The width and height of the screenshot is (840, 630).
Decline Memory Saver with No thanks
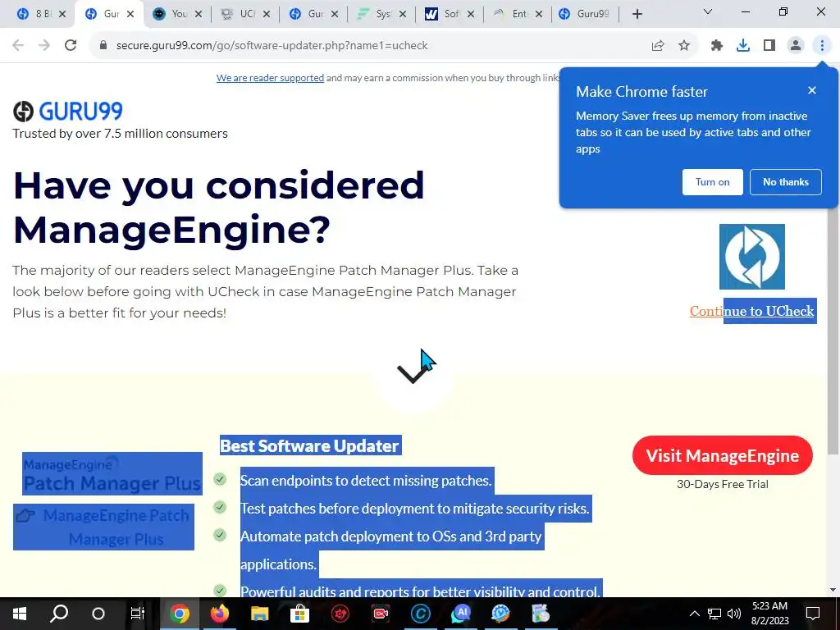coord(785,182)
